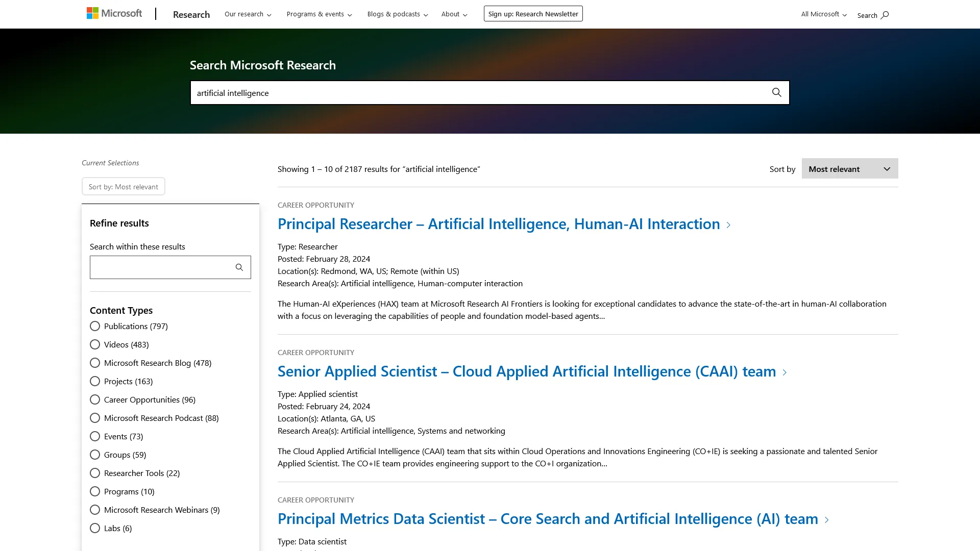This screenshot has width=980, height=551.
Task: Click arrow beside Principal Researcher title
Action: pos(728,225)
